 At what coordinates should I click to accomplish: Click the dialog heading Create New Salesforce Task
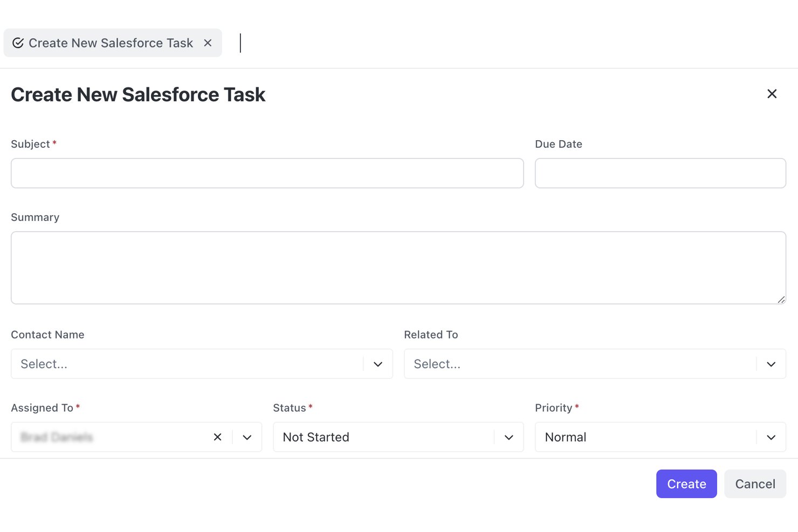tap(138, 95)
